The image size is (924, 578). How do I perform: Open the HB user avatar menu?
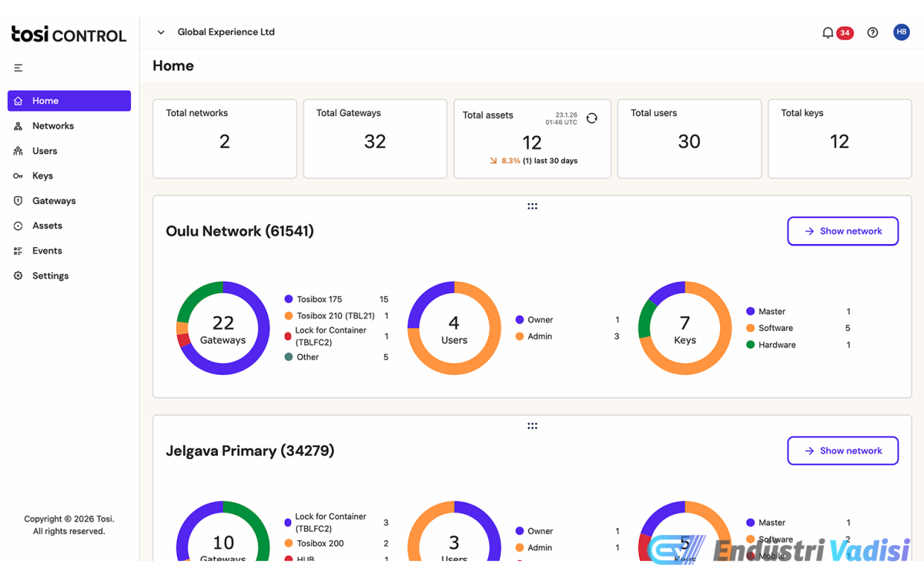click(x=901, y=32)
